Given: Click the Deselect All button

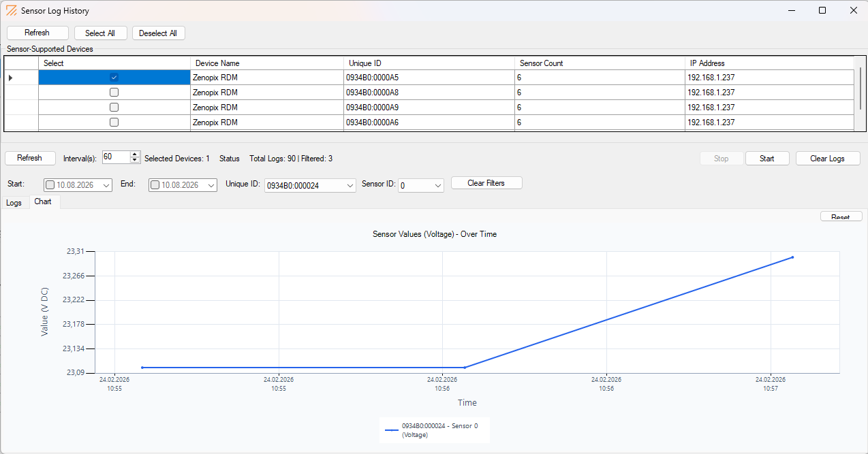Looking at the screenshot, I should click(158, 33).
